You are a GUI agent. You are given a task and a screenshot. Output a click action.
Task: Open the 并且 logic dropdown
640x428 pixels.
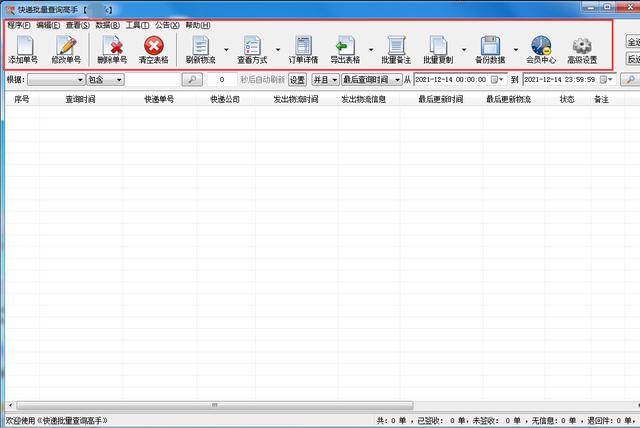(325, 80)
